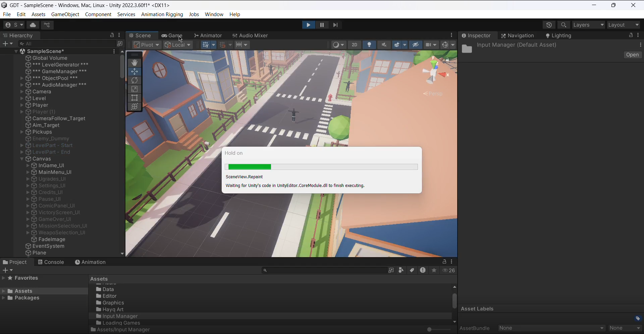644x334 pixels.
Task: Click the Hold on progress bar
Action: click(321, 167)
